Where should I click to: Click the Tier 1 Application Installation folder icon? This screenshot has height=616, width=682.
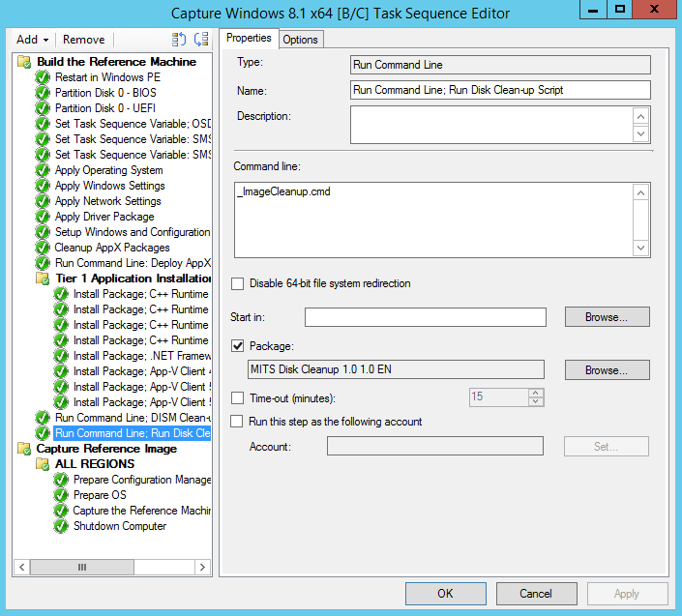pyautogui.click(x=43, y=279)
